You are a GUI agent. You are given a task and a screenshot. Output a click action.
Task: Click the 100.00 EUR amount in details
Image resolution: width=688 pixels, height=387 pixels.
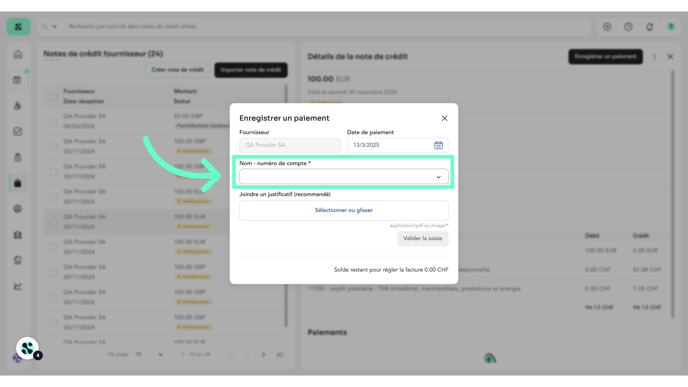(x=329, y=79)
